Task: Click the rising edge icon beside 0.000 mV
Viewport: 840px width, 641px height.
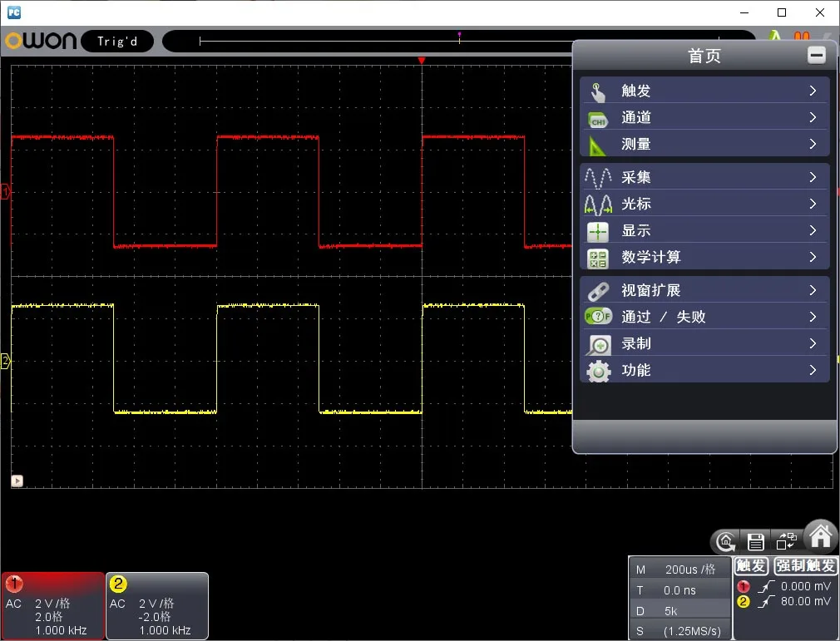Action: 767,586
